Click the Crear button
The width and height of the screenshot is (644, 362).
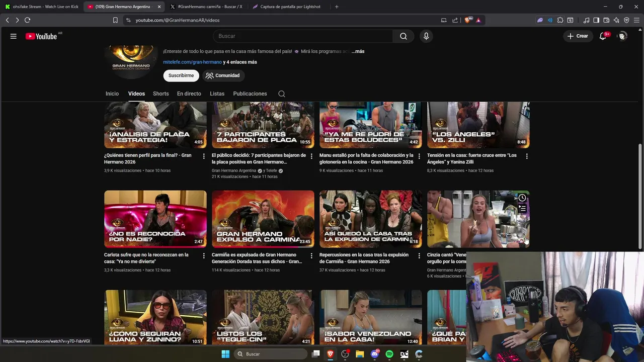tap(578, 36)
